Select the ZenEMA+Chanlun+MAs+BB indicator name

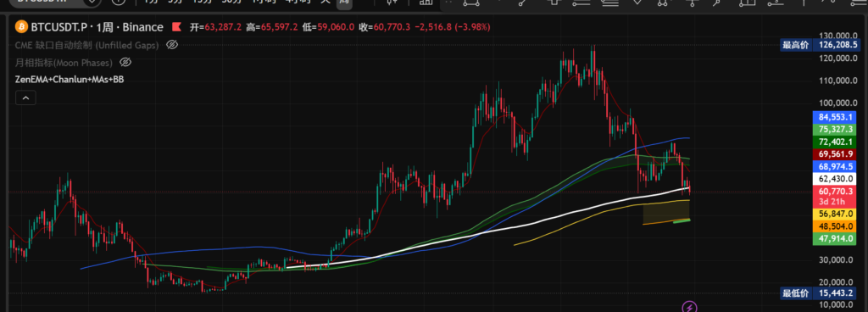click(x=70, y=81)
